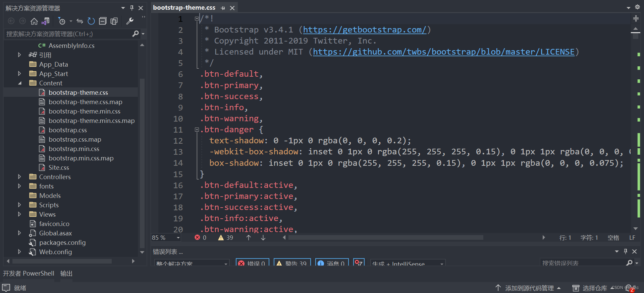Toggle Show All Files icon
The image size is (644, 293).
(x=114, y=21)
